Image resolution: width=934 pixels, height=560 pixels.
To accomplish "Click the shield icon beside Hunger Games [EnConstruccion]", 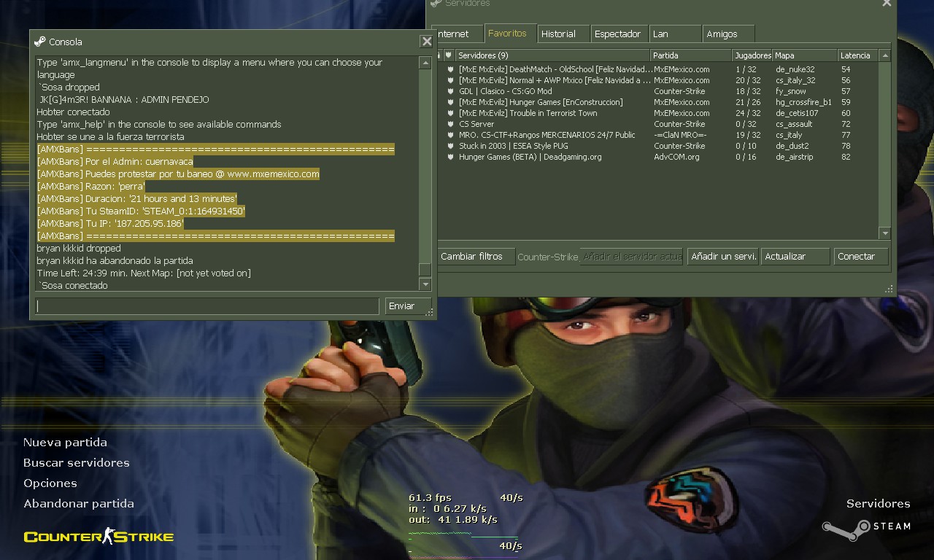I will tap(451, 102).
